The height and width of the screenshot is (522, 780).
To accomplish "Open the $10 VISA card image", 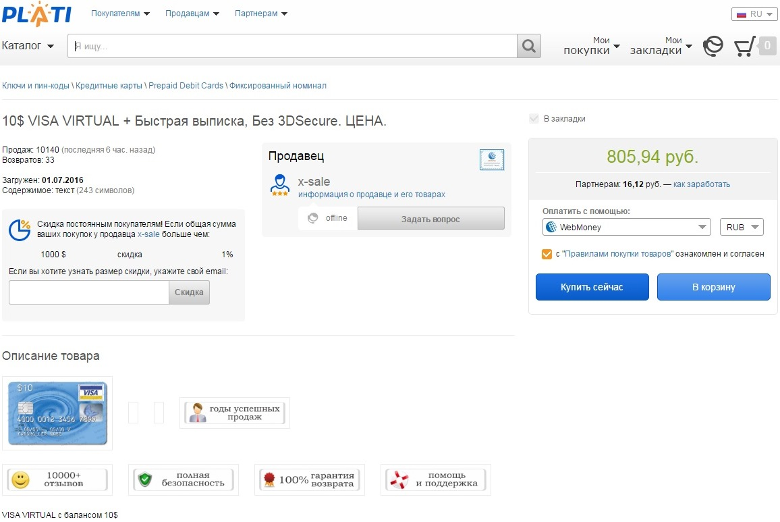I will [58, 413].
